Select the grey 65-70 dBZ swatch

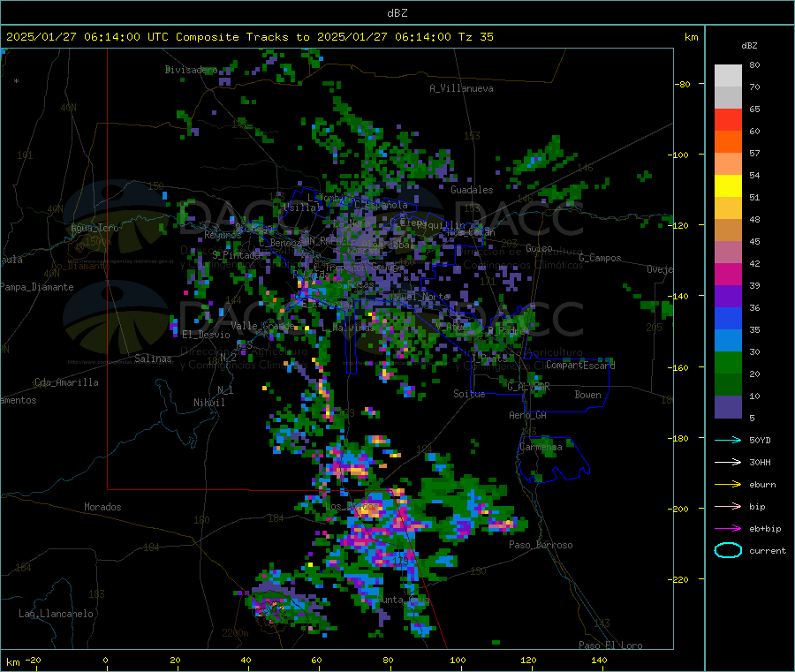tap(728, 98)
